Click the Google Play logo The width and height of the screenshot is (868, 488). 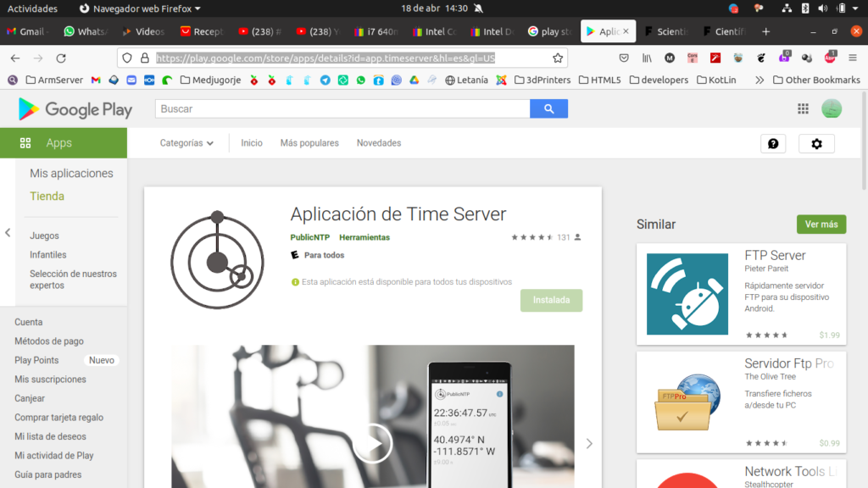(x=75, y=109)
